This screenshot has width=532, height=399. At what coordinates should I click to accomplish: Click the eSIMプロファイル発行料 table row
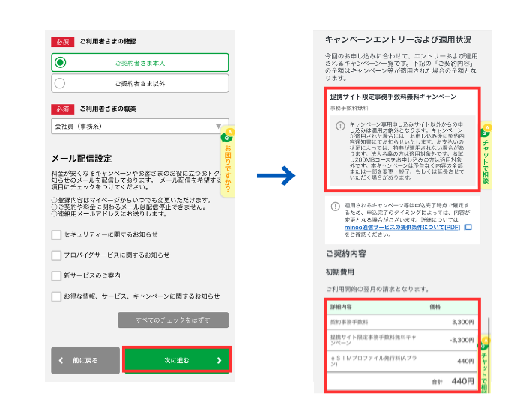pos(402,361)
